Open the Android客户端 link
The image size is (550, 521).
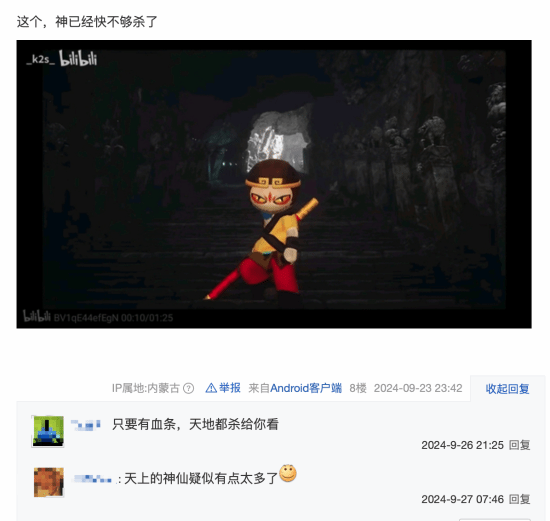pyautogui.click(x=306, y=388)
